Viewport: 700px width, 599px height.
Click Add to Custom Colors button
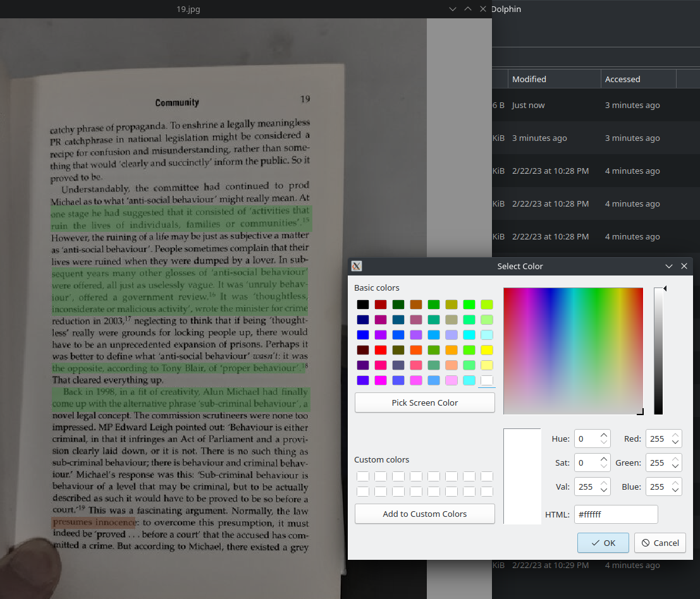coord(424,514)
